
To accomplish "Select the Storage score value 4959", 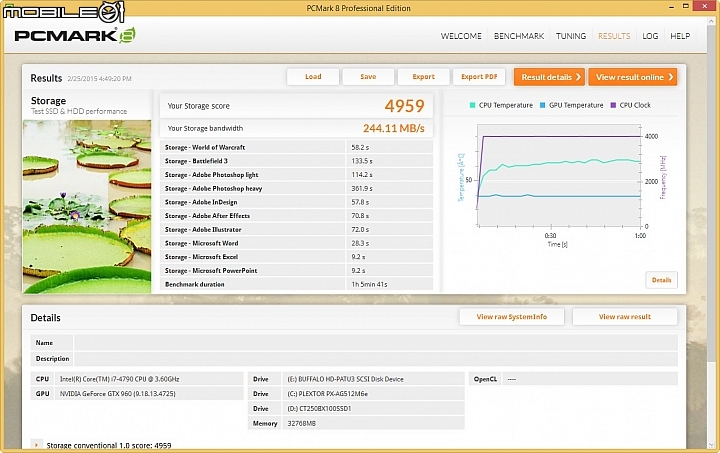I will tap(404, 106).
